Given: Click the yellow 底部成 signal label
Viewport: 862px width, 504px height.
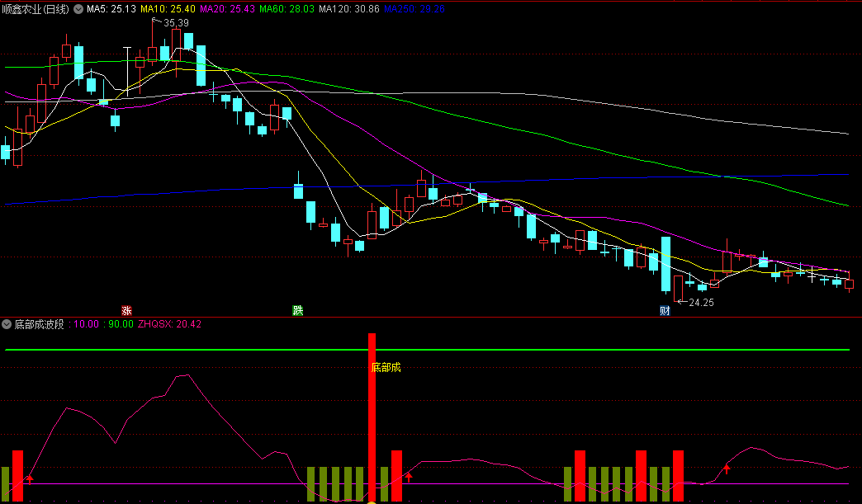Looking at the screenshot, I should point(386,367).
